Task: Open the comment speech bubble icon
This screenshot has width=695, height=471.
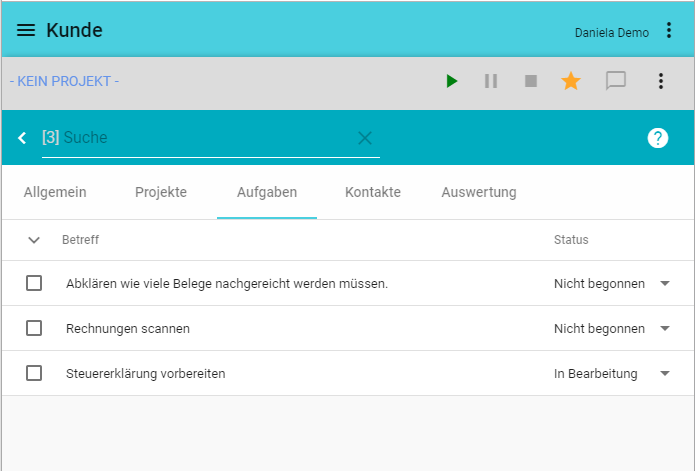Action: 616,81
